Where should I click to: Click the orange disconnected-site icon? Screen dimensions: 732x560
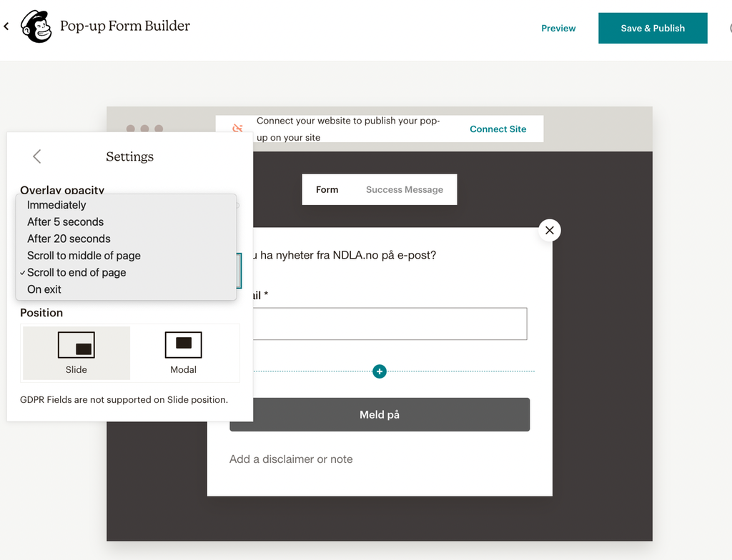[x=238, y=129]
